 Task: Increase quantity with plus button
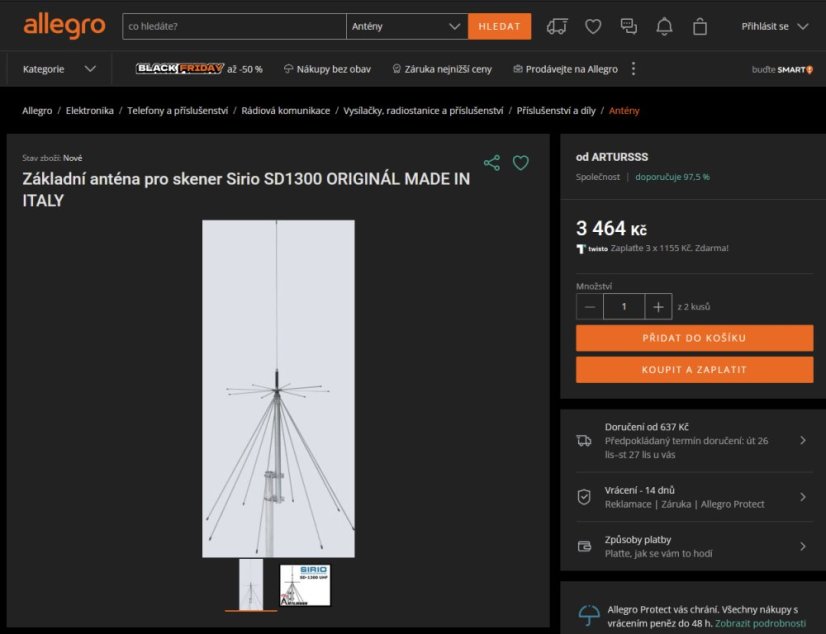(658, 306)
